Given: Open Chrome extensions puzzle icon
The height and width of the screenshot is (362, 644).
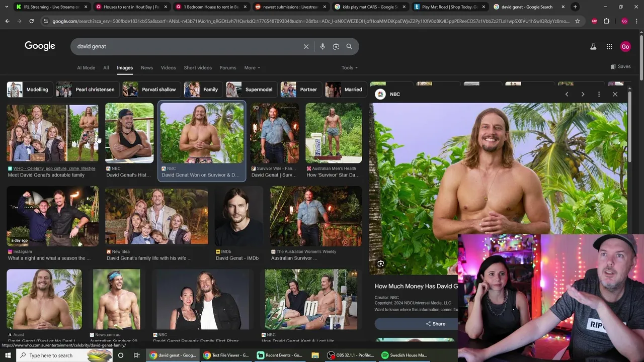Looking at the screenshot, I should pyautogui.click(x=607, y=21).
